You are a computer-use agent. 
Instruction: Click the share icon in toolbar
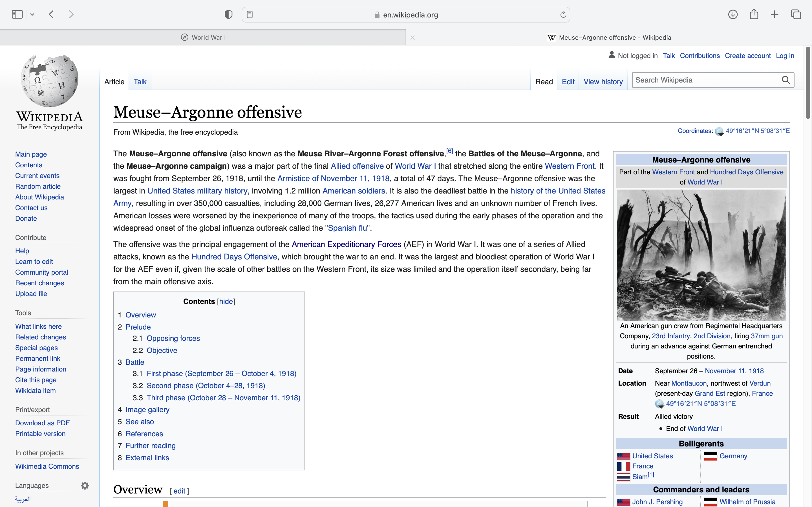754,14
